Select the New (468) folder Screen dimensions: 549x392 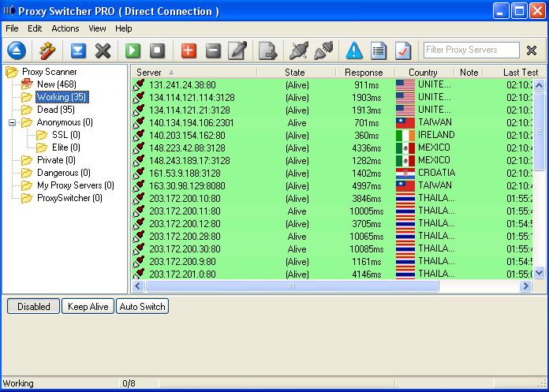click(x=56, y=84)
